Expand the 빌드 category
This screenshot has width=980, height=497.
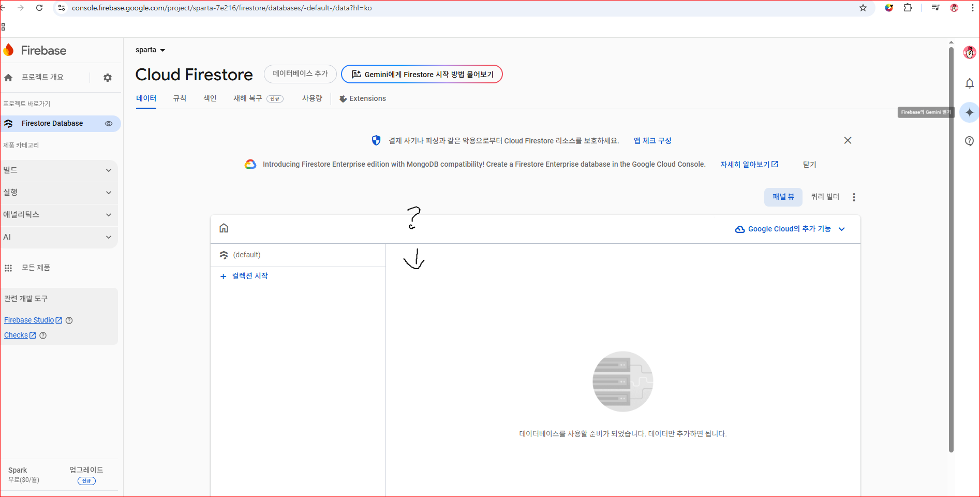[x=59, y=170]
